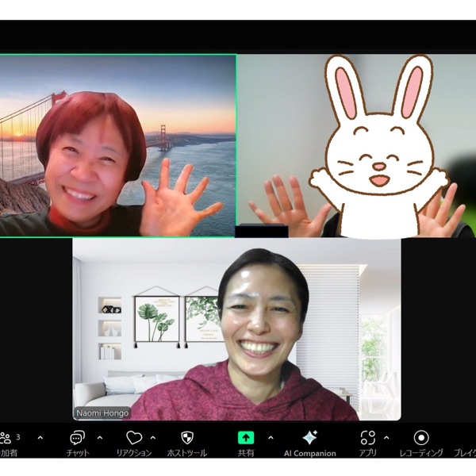Click the blacked-out name label on rabbit tile
Screen dimensions: 476x476
[x=262, y=231]
